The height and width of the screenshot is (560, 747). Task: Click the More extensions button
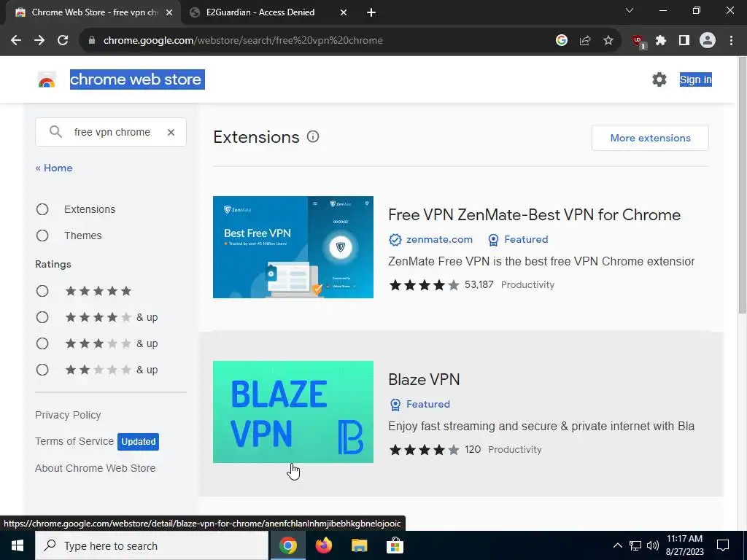(x=650, y=138)
